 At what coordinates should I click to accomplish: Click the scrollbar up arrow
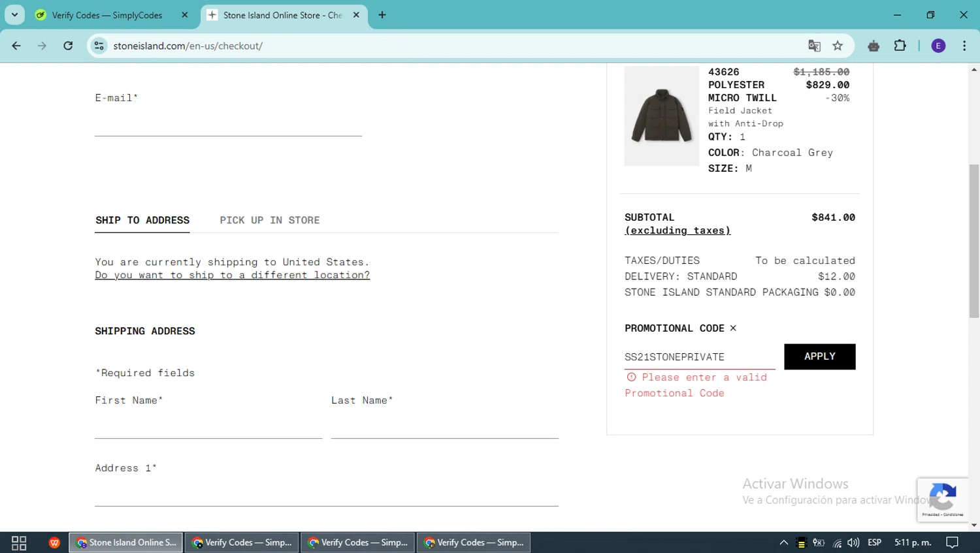[974, 69]
